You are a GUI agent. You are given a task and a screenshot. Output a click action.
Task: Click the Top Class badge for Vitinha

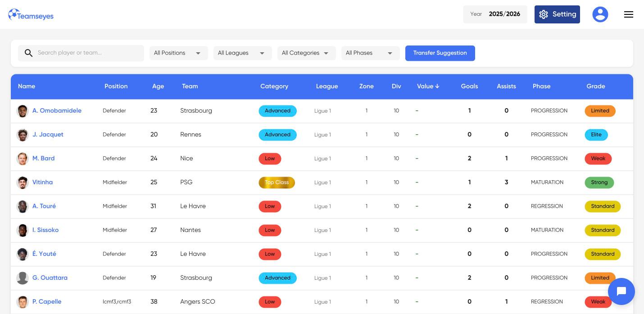tap(277, 182)
